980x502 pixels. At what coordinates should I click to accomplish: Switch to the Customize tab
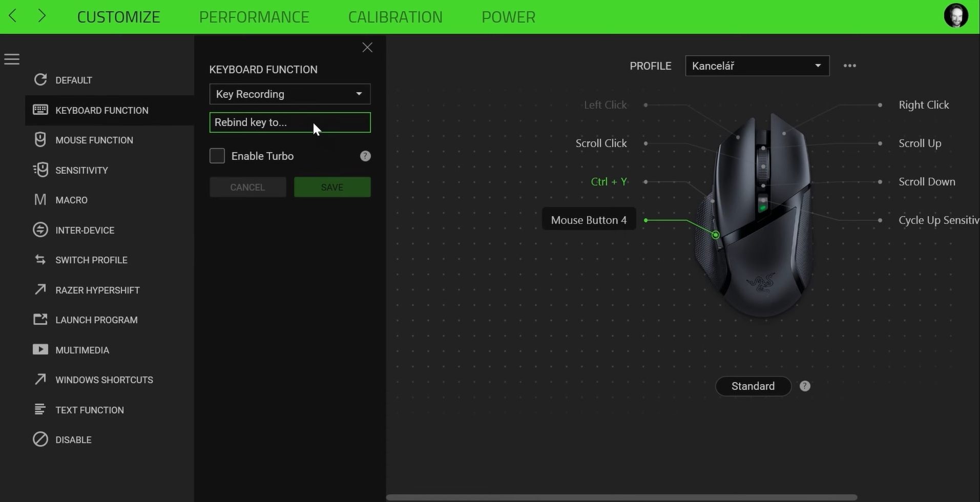pyautogui.click(x=119, y=16)
